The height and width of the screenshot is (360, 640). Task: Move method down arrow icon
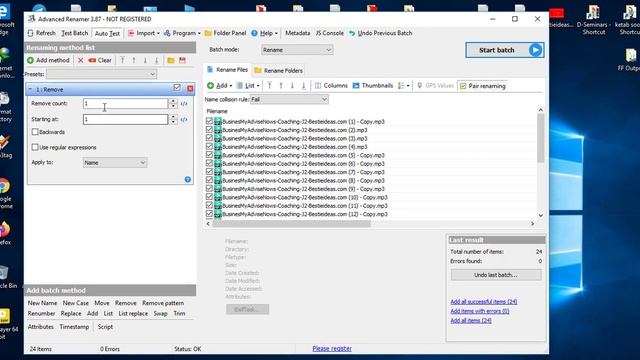click(145, 60)
